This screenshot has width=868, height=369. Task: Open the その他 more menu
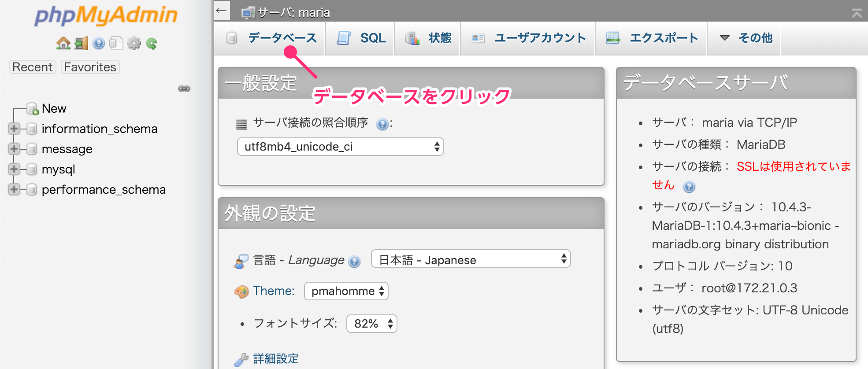(745, 38)
